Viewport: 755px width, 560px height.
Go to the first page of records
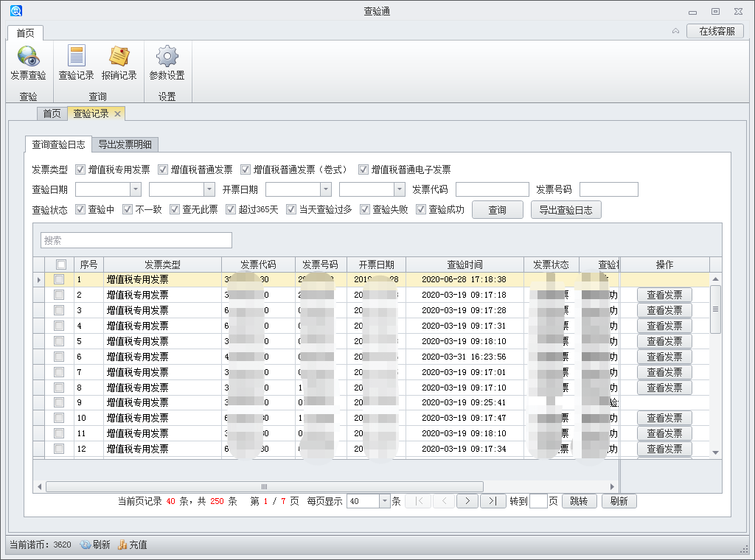[419, 501]
